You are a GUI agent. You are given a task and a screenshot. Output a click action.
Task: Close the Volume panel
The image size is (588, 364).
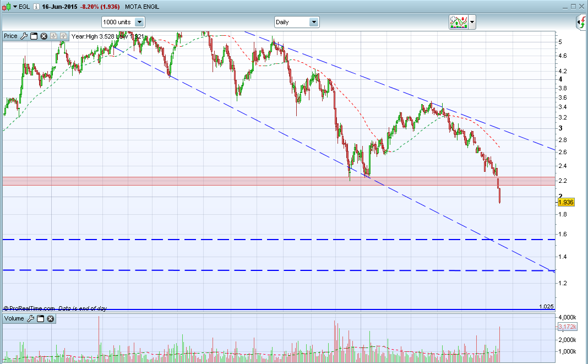(x=50, y=319)
